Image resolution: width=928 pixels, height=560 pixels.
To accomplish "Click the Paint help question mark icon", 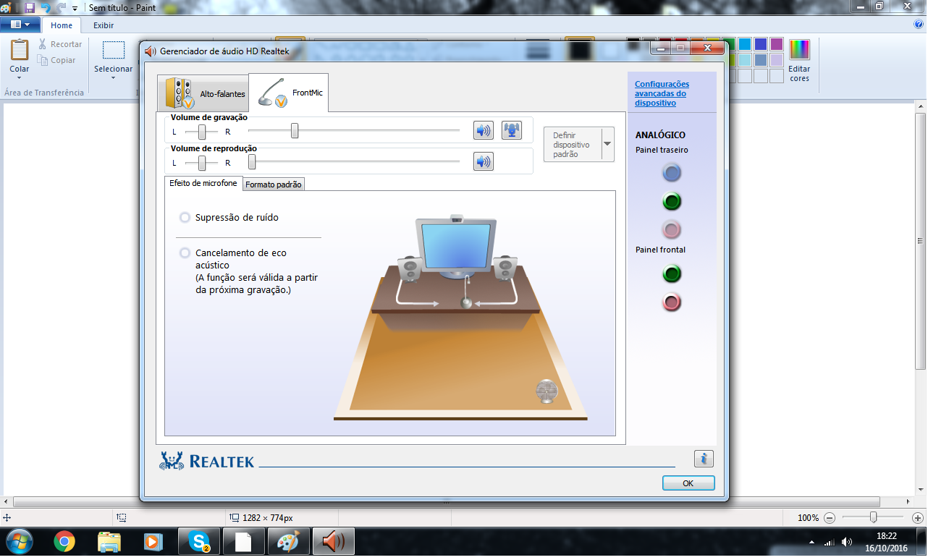I will 919,24.
